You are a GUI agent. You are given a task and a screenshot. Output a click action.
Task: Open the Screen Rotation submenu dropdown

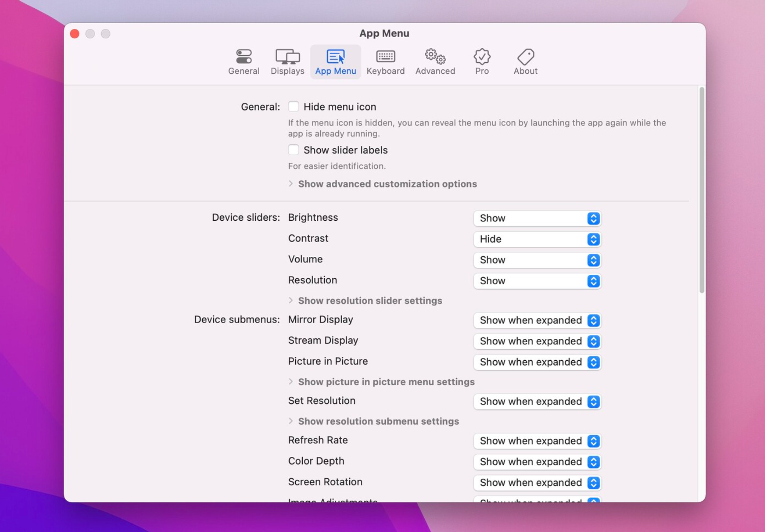coord(537,483)
